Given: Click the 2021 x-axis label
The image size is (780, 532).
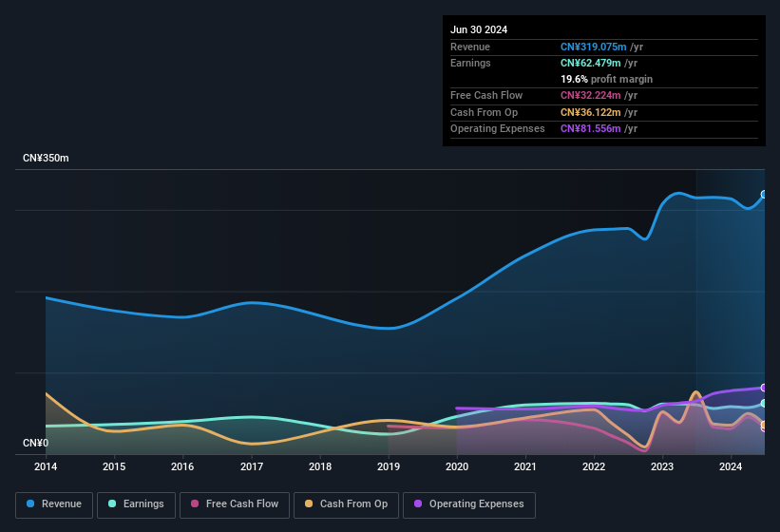Looking at the screenshot, I should click(525, 466).
